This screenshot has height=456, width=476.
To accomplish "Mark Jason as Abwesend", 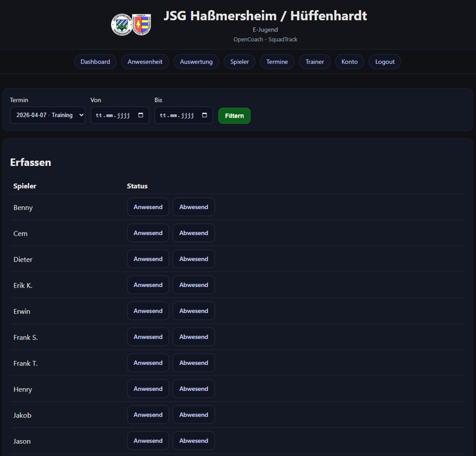I will tap(193, 441).
